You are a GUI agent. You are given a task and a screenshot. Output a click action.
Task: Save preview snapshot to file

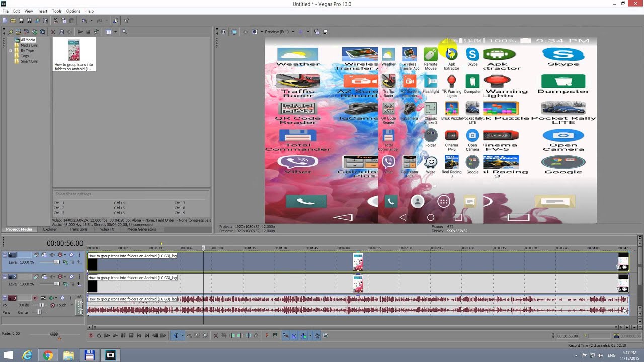pos(325,32)
